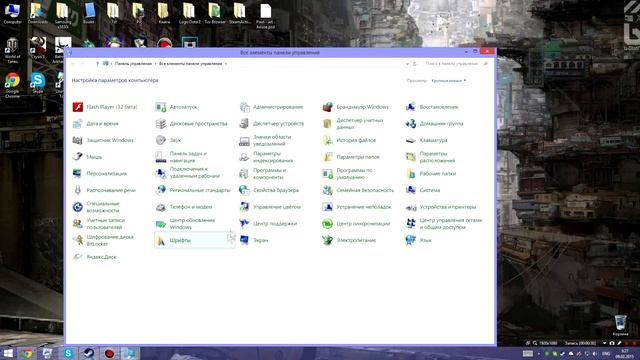Image resolution: width=640 pixels, height=360 pixels.
Task: Open Свойства браузера item
Action: point(269,191)
